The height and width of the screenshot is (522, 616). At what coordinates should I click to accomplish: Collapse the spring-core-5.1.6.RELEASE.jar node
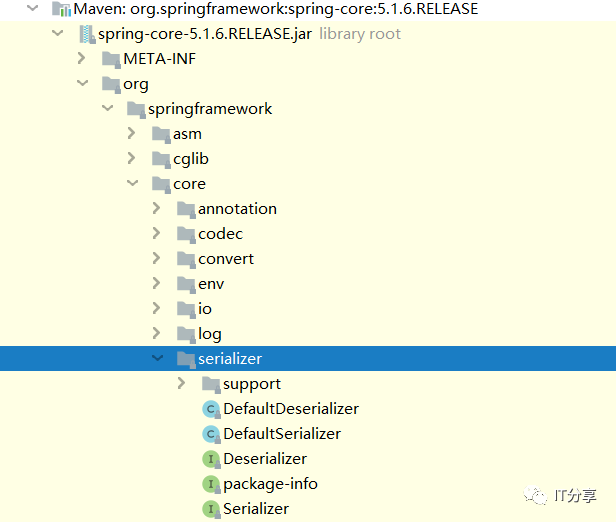58,33
